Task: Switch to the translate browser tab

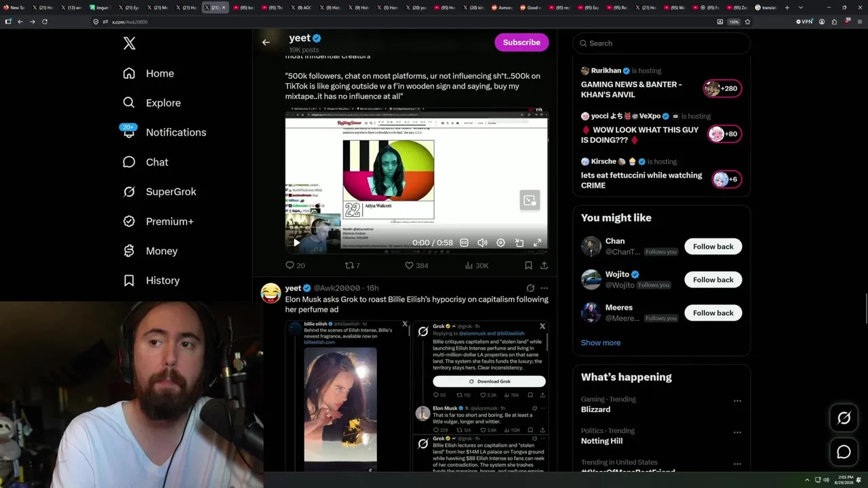Action: coord(766,7)
